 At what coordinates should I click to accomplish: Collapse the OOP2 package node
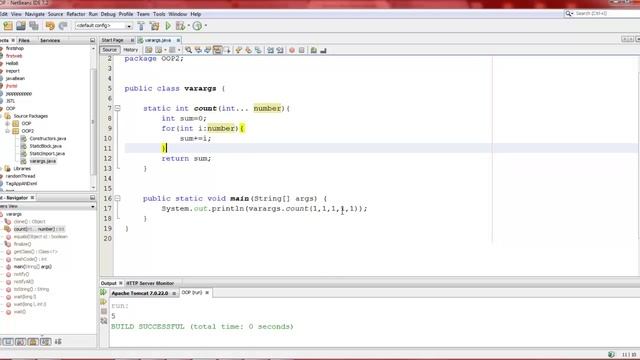pos(7,131)
